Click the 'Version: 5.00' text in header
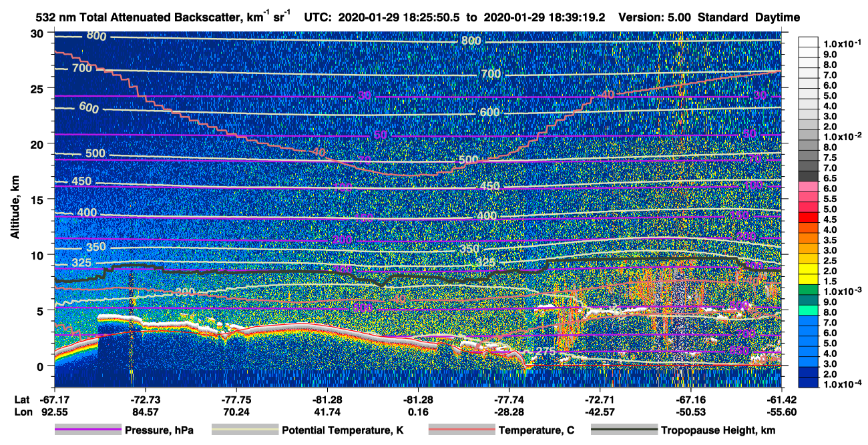Screen dimensions: 868x445 [655, 17]
